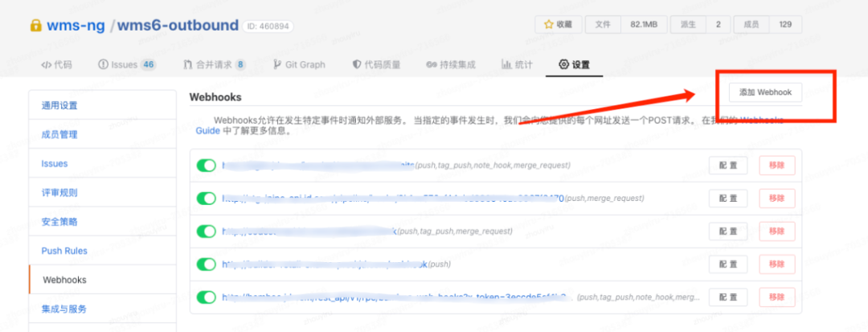Click the blurred URL of the push-only webhook
Viewport: 868px width, 332px height.
325,264
